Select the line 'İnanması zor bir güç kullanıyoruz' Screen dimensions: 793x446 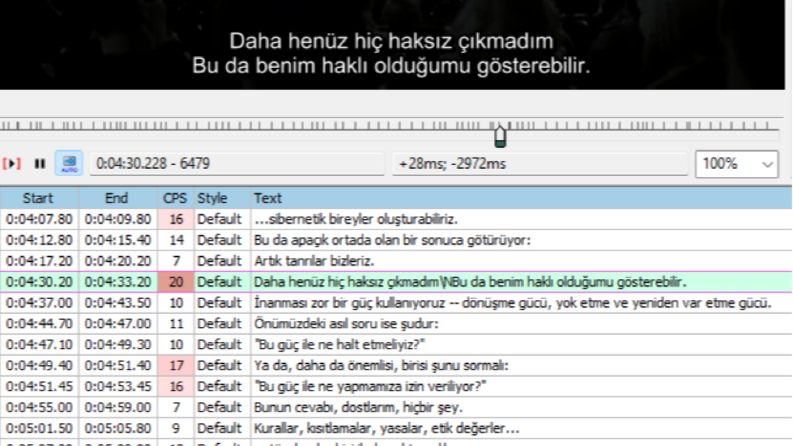pos(396,303)
